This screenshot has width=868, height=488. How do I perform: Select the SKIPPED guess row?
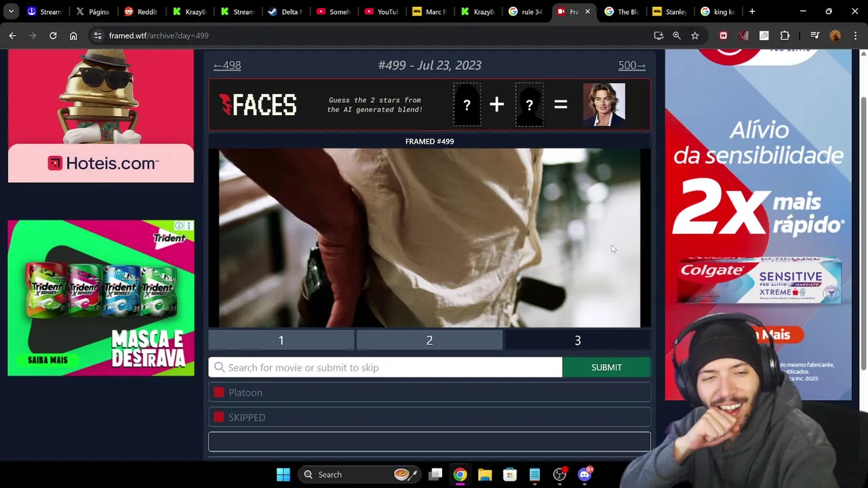coord(429,418)
